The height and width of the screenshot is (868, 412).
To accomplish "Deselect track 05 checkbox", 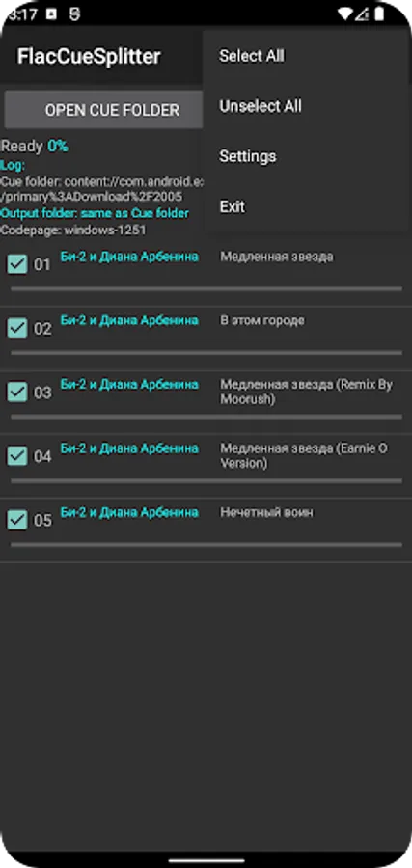I will [x=17, y=520].
